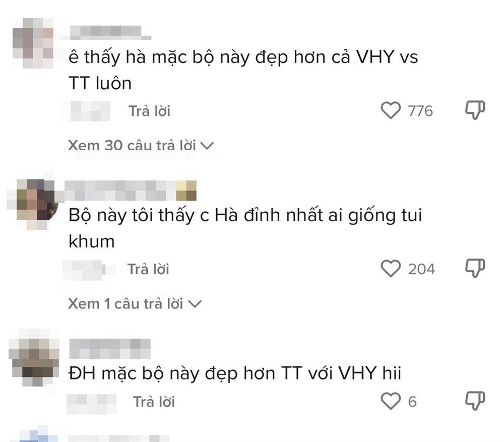Reply to the 'ê thấy hà mặc bộ này' comment
The width and height of the screenshot is (504, 442).
150,111
